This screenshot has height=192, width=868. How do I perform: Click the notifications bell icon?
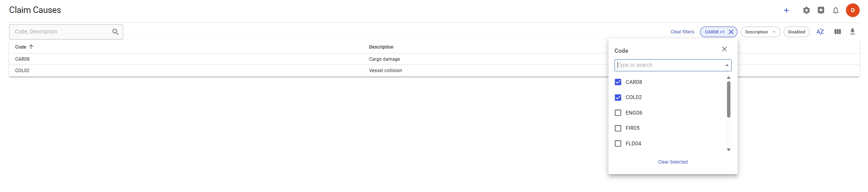coord(836,11)
